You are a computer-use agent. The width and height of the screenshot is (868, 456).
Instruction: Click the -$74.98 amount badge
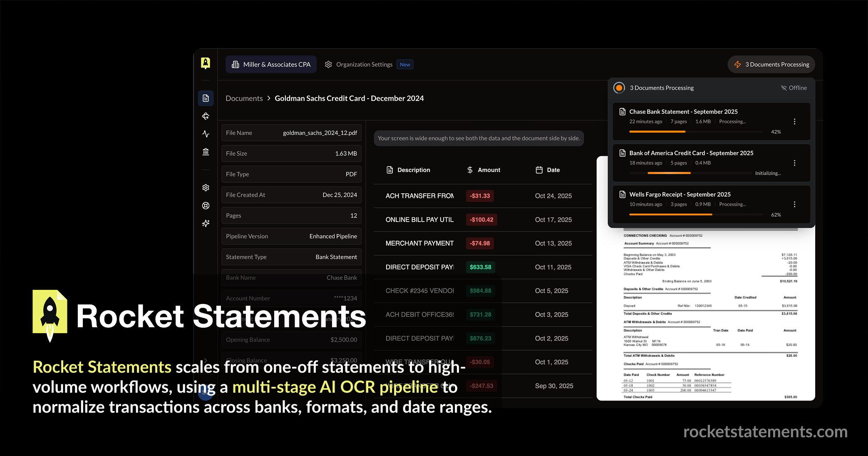point(480,243)
